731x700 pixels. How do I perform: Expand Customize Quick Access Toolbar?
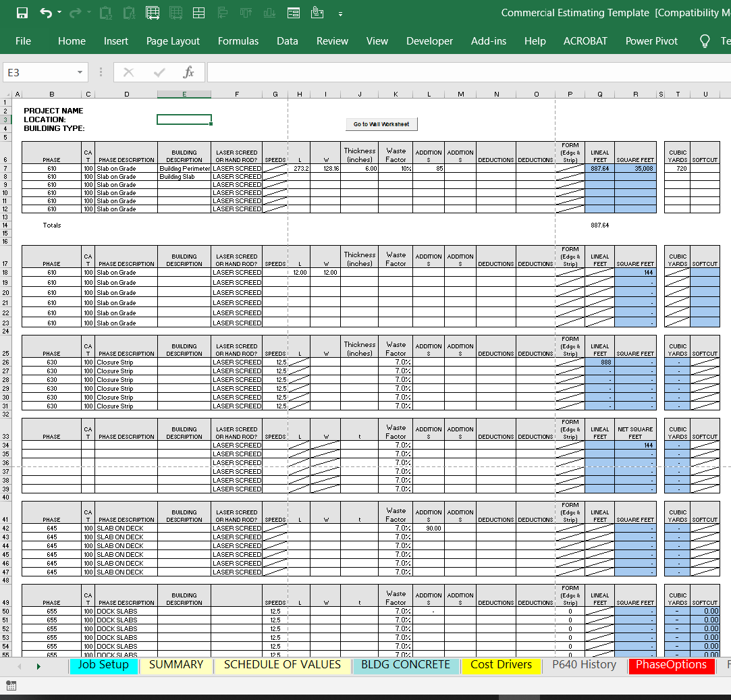[x=340, y=14]
